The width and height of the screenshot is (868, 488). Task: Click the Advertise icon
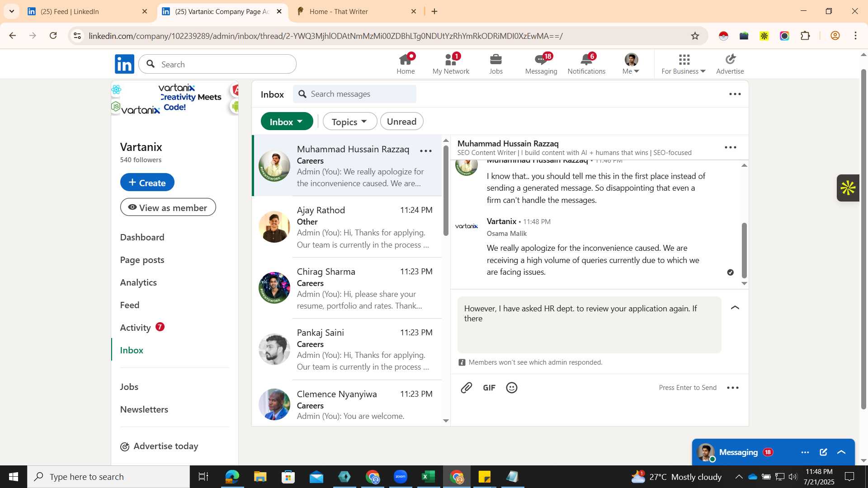point(730,64)
